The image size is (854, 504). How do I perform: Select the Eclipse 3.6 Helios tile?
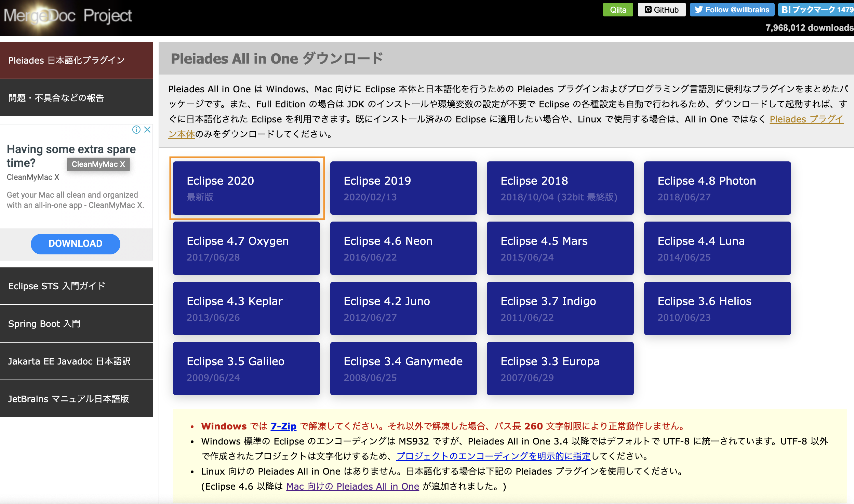click(717, 308)
